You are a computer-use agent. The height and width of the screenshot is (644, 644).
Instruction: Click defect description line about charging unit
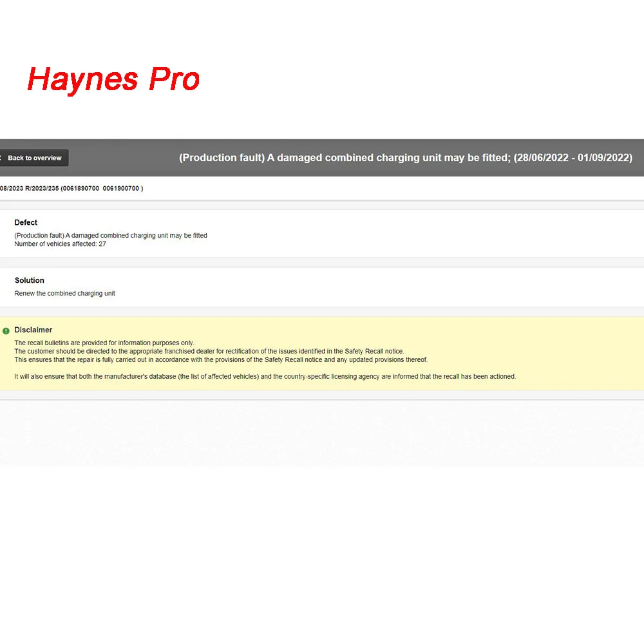click(111, 235)
